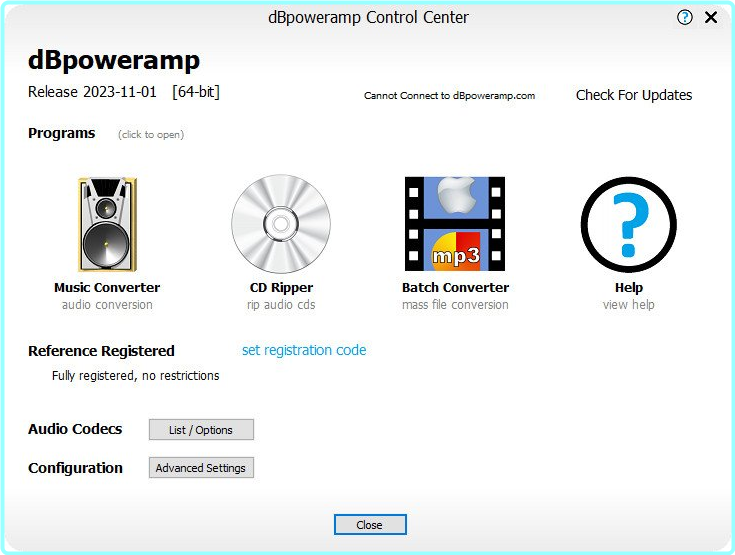Viewport: 735px width, 555px height.
Task: Open the Music Converter speaker icon
Action: [107, 225]
